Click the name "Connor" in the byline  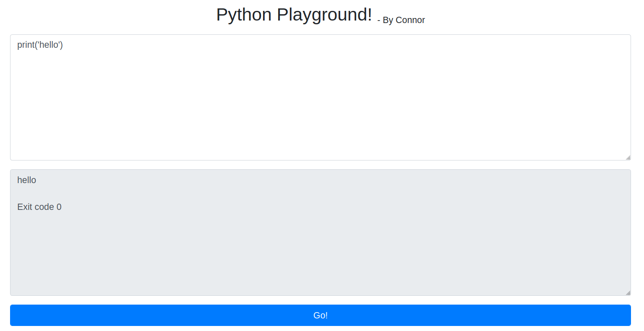(x=410, y=20)
